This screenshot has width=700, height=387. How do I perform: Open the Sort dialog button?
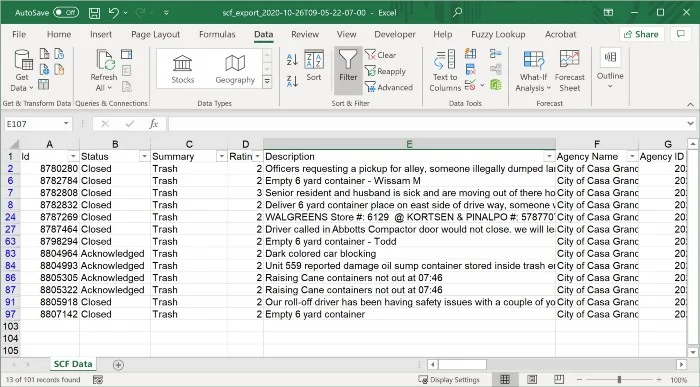(x=314, y=66)
